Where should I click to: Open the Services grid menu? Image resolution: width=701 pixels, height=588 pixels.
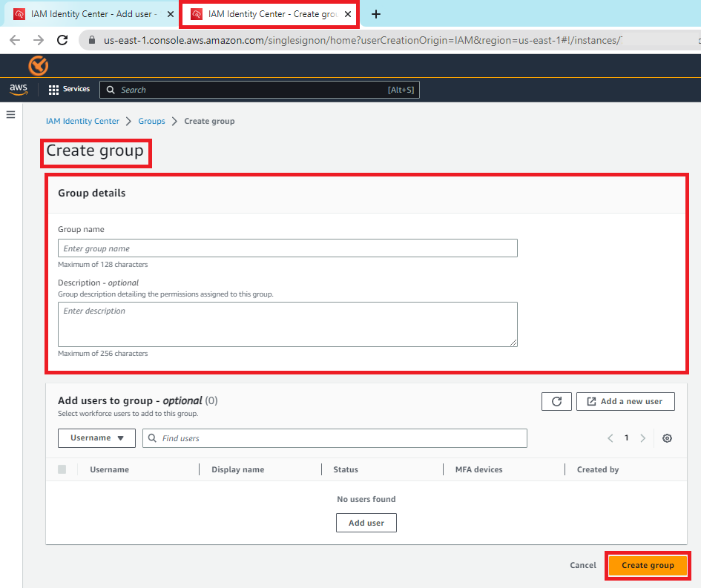click(x=69, y=90)
